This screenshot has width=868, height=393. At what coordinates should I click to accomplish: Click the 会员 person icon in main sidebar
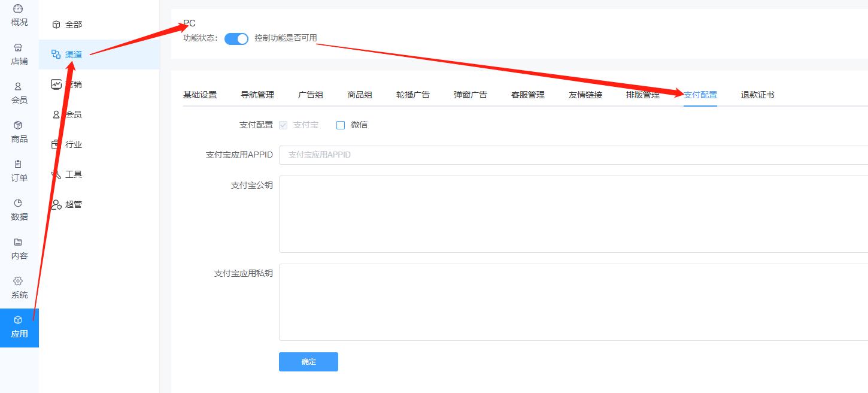(18, 86)
